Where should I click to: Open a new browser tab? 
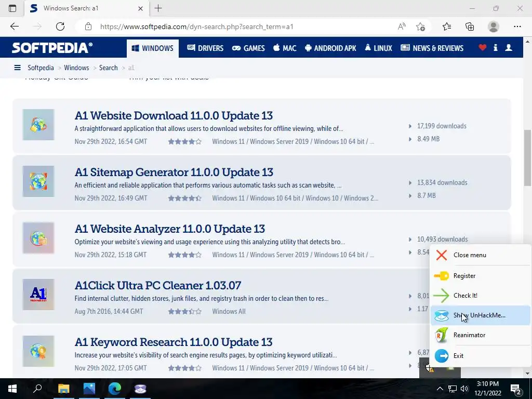click(x=158, y=8)
